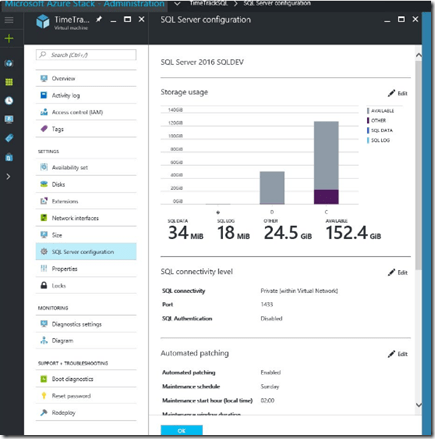Open the globe icon in left rail
The image size is (435, 439).
tap(9, 63)
